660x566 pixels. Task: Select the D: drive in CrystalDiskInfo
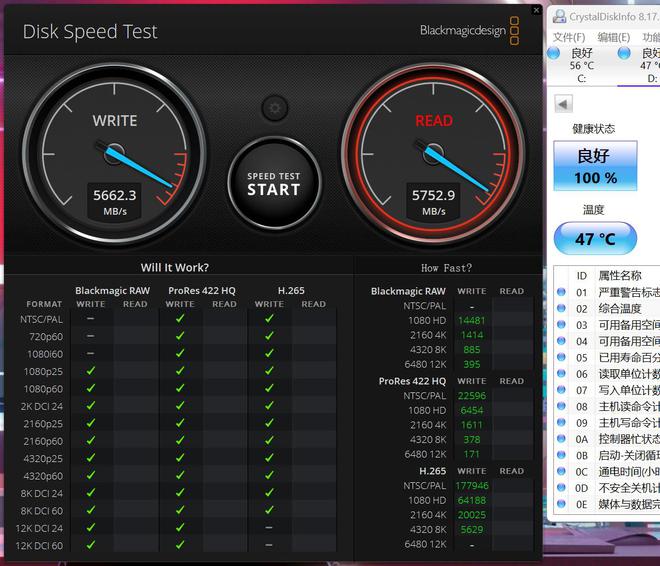(x=651, y=65)
